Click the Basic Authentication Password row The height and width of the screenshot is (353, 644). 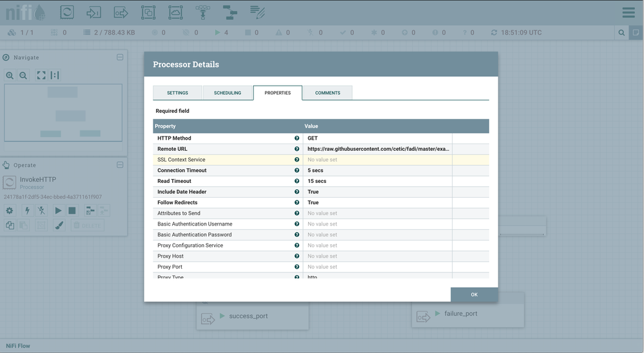point(321,234)
